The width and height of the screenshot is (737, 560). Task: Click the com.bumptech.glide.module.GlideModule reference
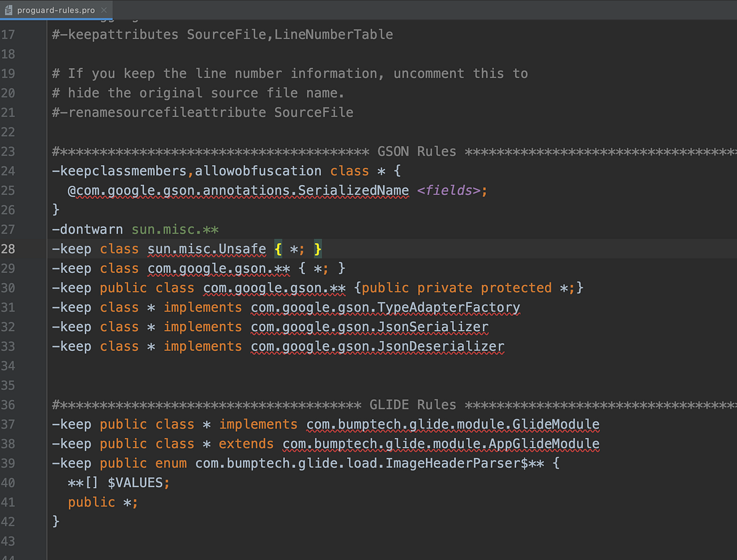tap(452, 424)
